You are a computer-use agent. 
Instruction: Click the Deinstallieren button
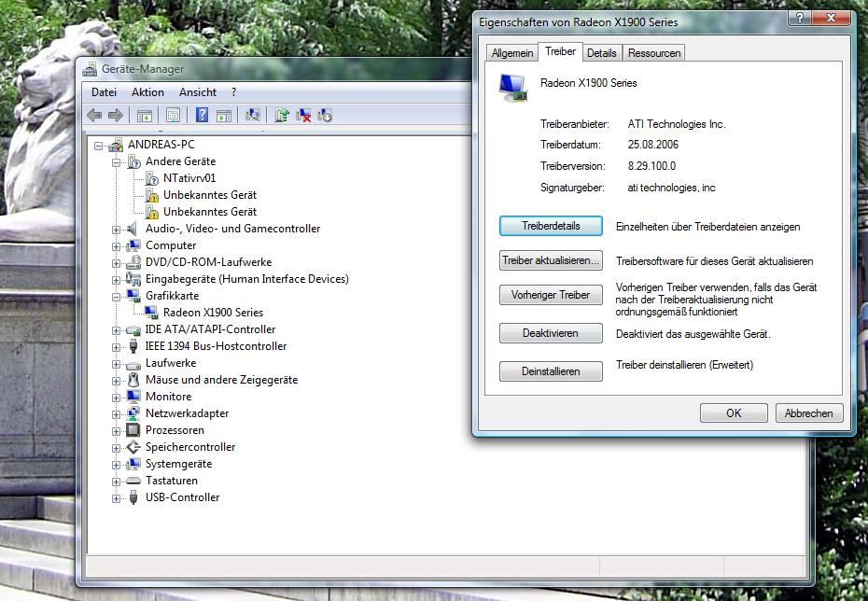click(551, 371)
